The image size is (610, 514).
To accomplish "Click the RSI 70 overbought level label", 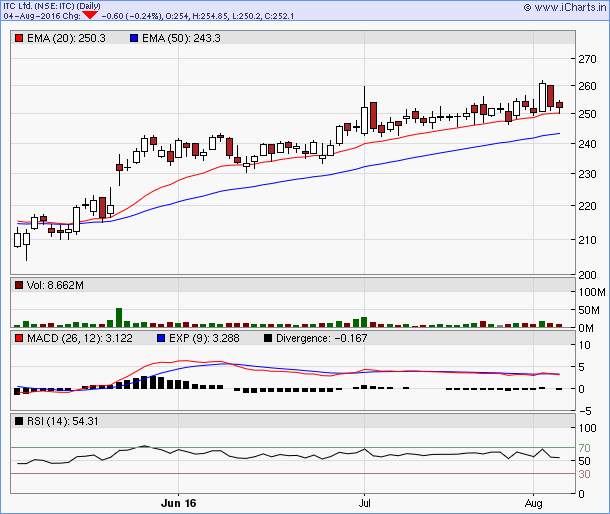I will (x=584, y=448).
